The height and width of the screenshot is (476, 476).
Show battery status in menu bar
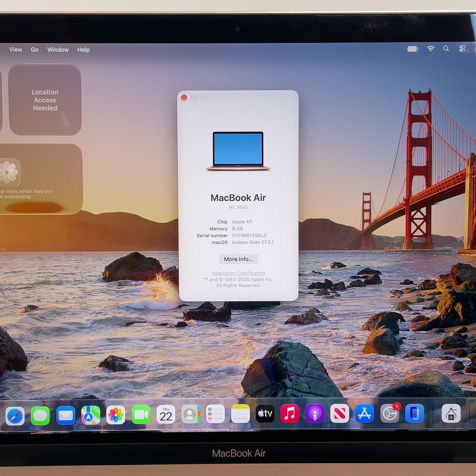[413, 49]
